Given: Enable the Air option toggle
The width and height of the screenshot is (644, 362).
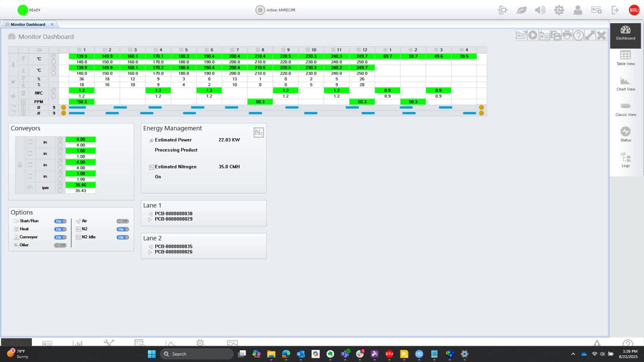Looking at the screenshot, I should click(122, 221).
